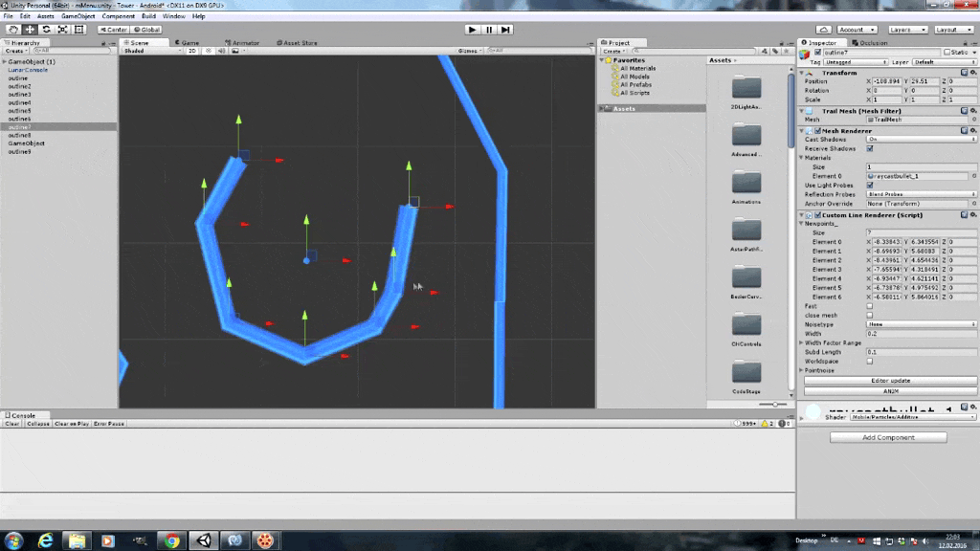Toggle the Use Light Probes checkbox
The width and height of the screenshot is (980, 551).
point(870,185)
